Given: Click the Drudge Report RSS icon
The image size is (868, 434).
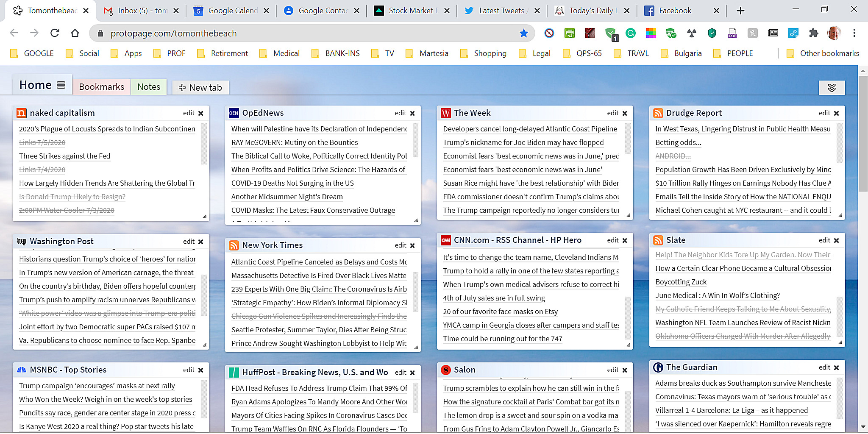Looking at the screenshot, I should point(658,113).
